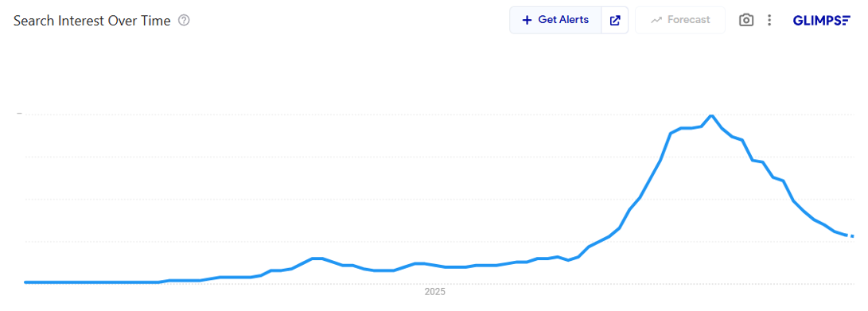Select the highest peak of the blue line

point(711,115)
